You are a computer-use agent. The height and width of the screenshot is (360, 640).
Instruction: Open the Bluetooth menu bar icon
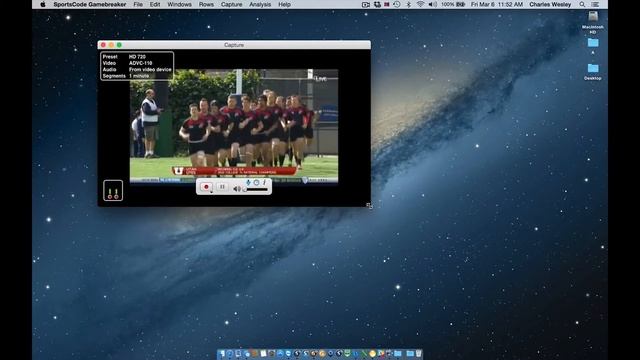[x=409, y=4]
